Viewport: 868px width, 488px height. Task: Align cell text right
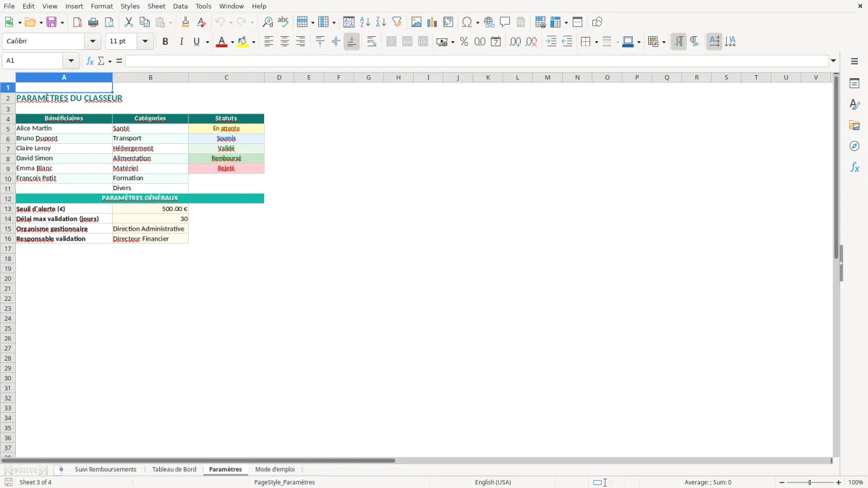[300, 42]
